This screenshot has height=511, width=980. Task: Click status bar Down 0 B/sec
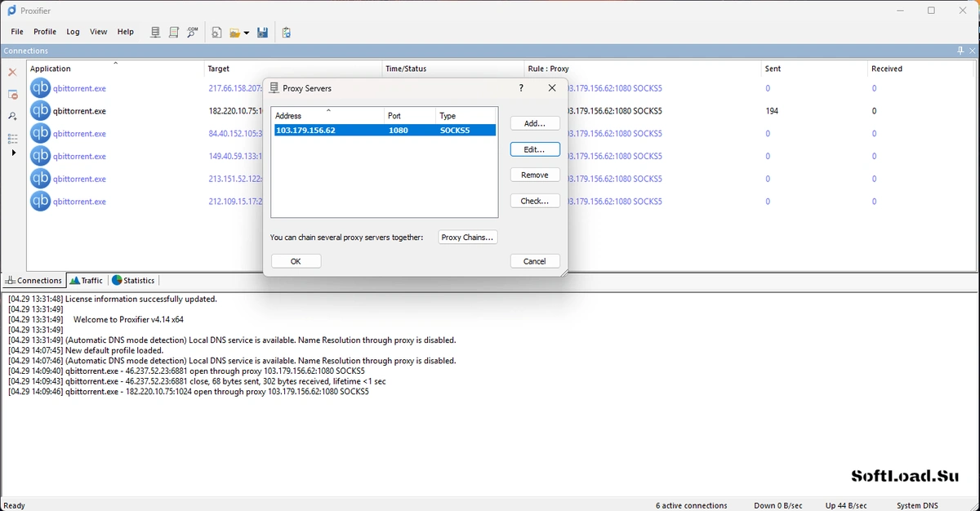click(778, 505)
